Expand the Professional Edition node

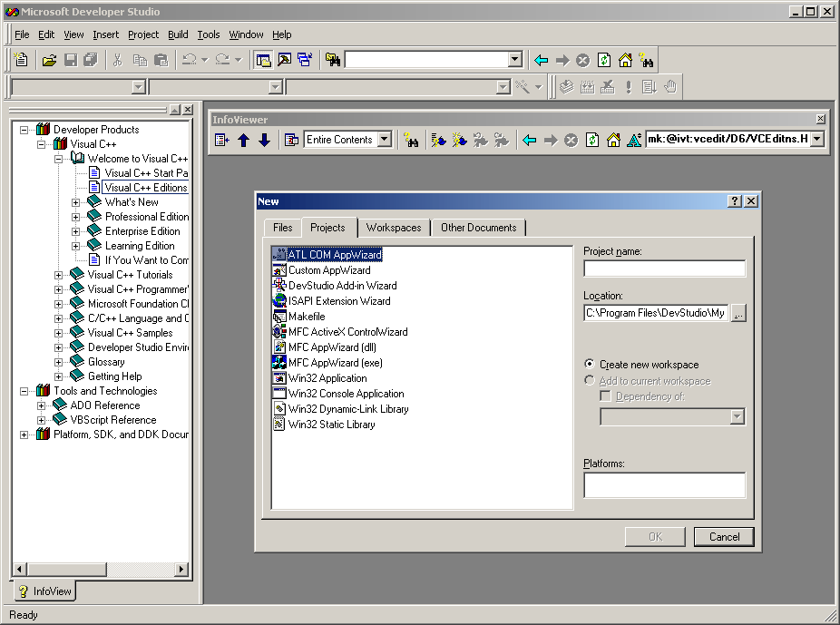(75, 217)
